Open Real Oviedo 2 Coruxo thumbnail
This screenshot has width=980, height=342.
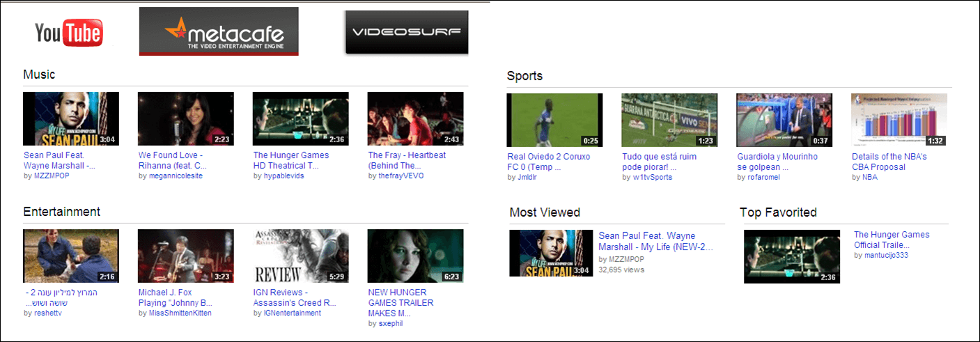[x=555, y=121]
